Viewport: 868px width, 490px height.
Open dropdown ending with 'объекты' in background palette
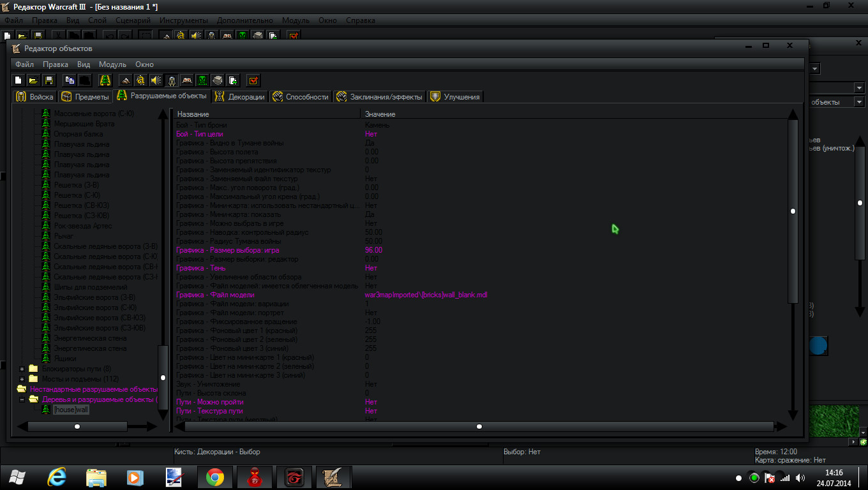(x=859, y=102)
